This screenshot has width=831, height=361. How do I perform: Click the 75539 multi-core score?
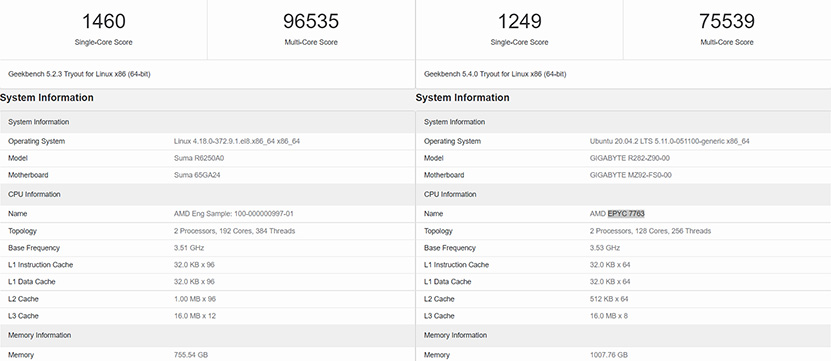tap(727, 22)
